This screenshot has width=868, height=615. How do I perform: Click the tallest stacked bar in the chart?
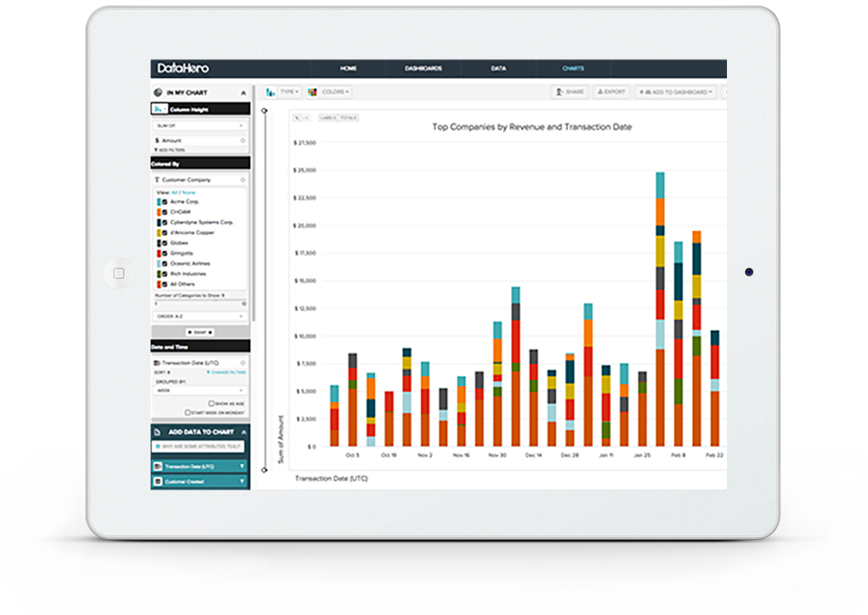(x=660, y=309)
